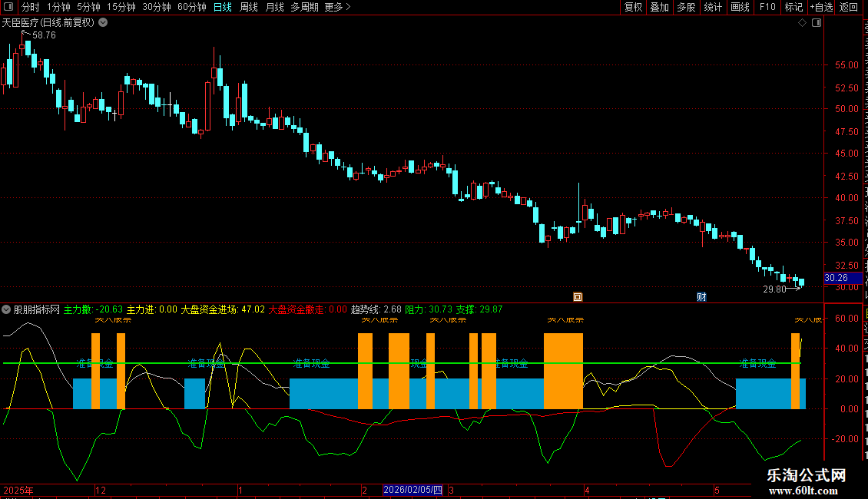This screenshot has width=868, height=499.
Task: Click the 财 financial marker icon
Action: click(701, 297)
